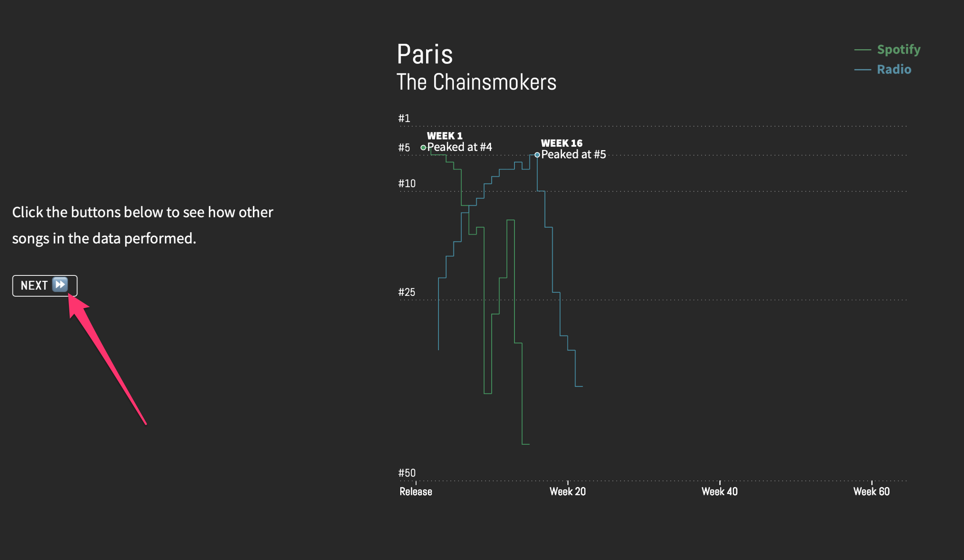The image size is (964, 560).
Task: Click 'The Chainsmokers' artist name
Action: [476, 82]
